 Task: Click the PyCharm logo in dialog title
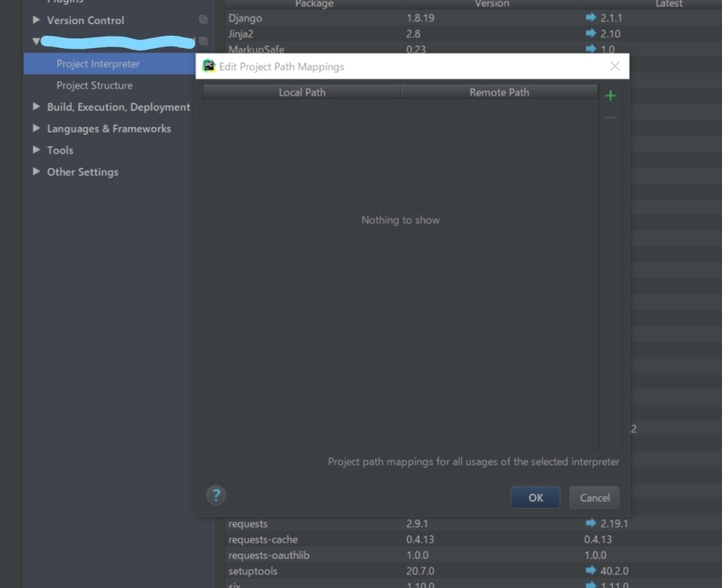click(x=208, y=66)
